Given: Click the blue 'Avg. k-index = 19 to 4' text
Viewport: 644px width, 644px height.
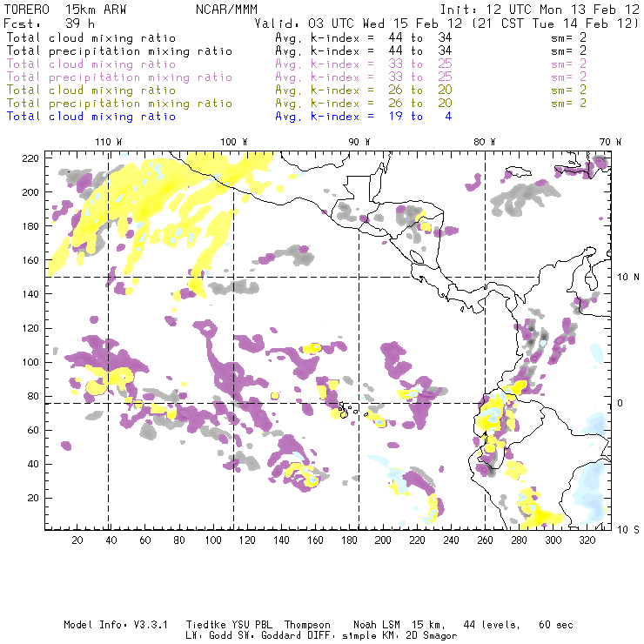Looking at the screenshot, I should coord(364,117).
